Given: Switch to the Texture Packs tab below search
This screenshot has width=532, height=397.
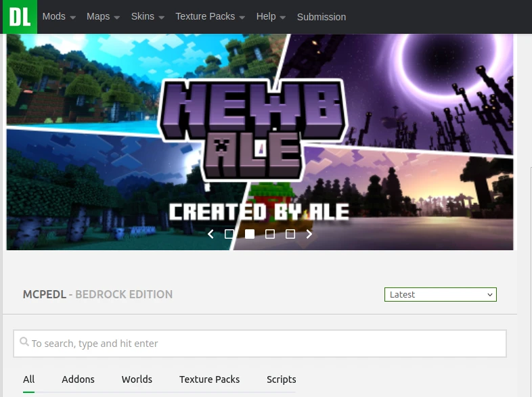Looking at the screenshot, I should 209,379.
